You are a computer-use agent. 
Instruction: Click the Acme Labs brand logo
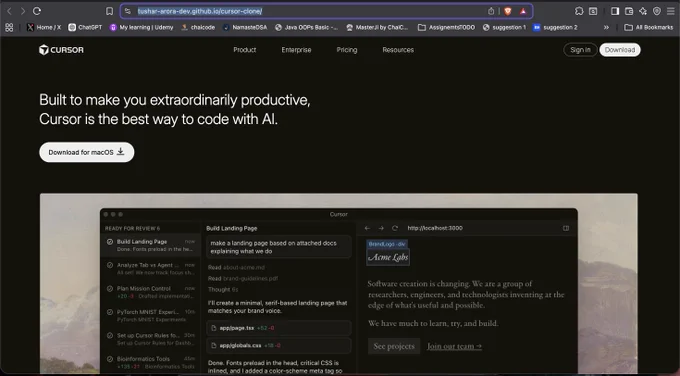[x=388, y=257]
